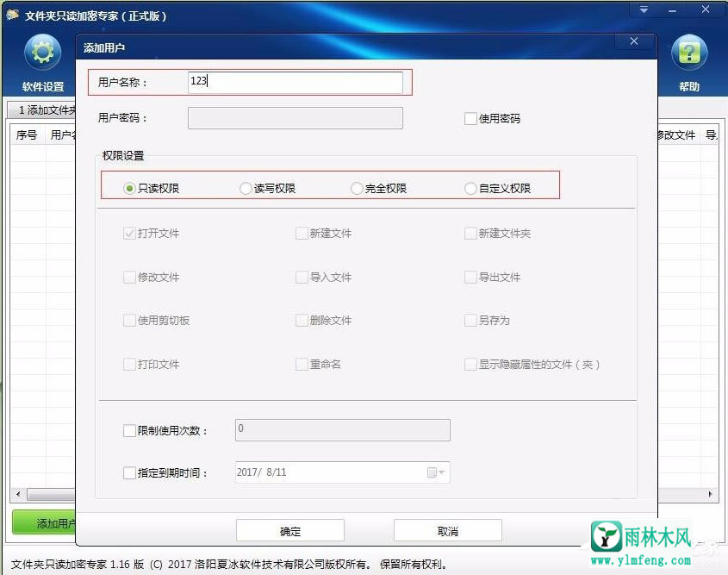Toggle the 导出文件 checkbox
728x575 pixels.
pyautogui.click(x=470, y=278)
